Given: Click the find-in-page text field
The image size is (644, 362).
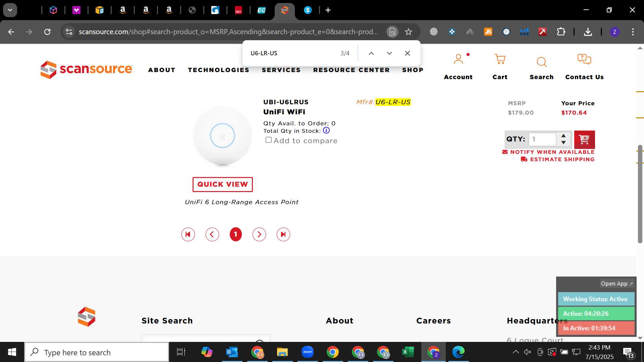Looking at the screenshot, I should coord(292,53).
